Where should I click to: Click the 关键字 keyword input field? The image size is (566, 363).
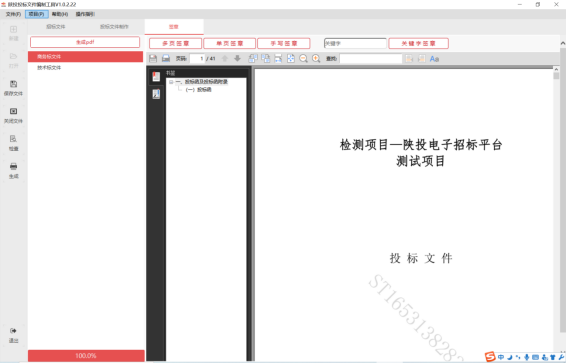click(355, 43)
